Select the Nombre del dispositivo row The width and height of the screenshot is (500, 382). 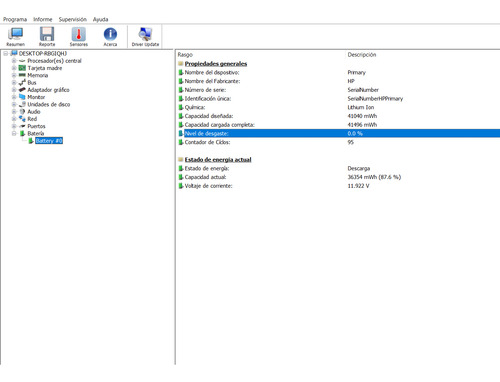[x=338, y=72]
